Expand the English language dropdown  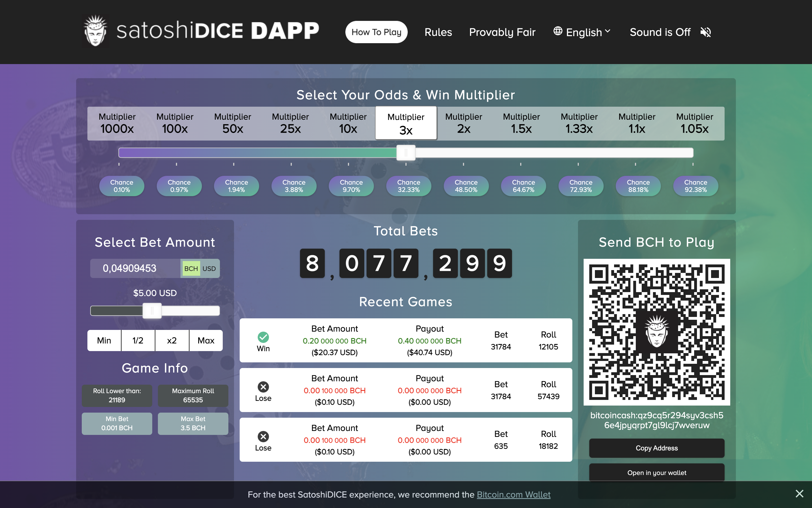pyautogui.click(x=582, y=32)
